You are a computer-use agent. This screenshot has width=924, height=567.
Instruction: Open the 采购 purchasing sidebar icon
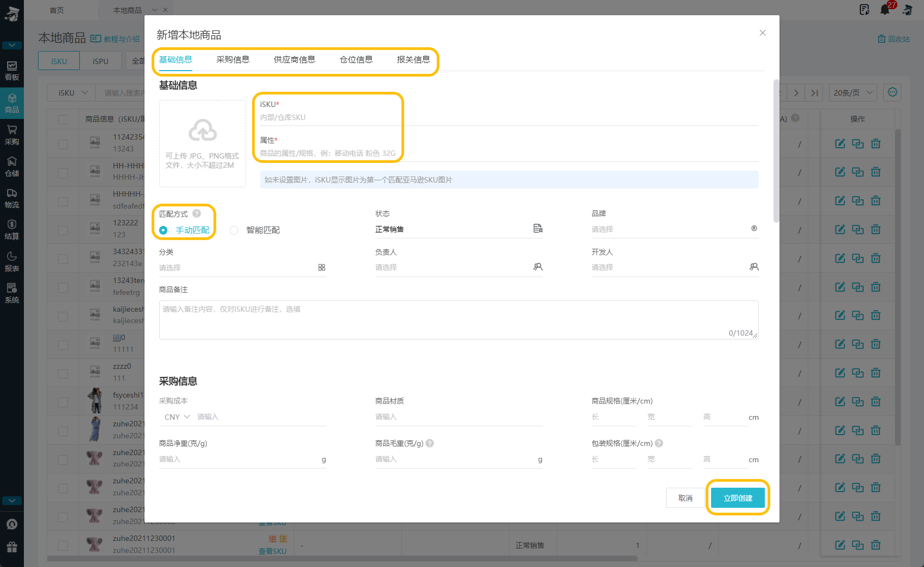tap(12, 135)
